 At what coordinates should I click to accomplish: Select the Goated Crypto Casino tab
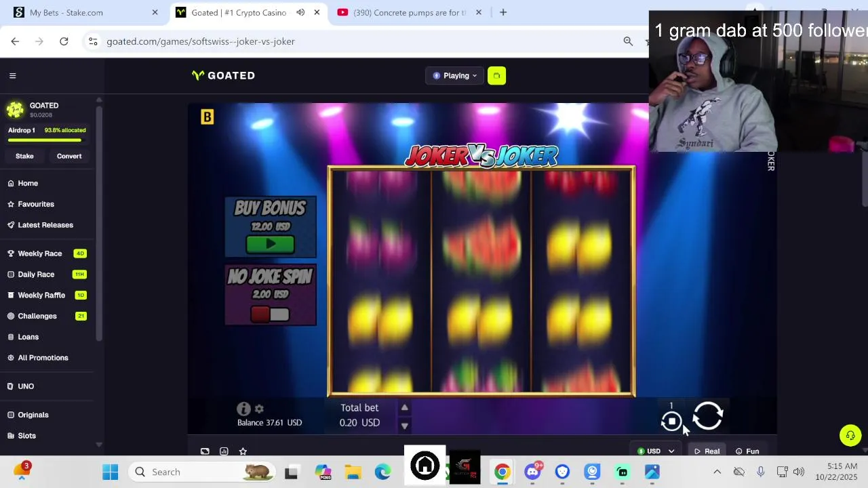coord(248,12)
